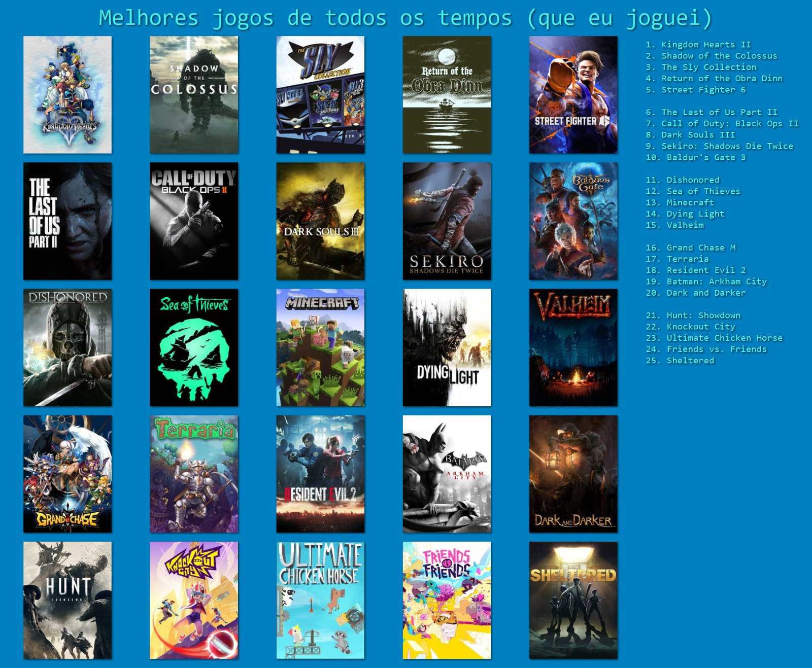Image resolution: width=812 pixels, height=668 pixels.
Task: Click list entry '16. Grand Chase M'
Action: pos(691,248)
